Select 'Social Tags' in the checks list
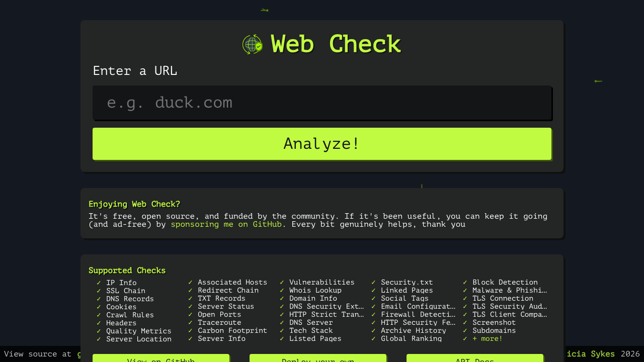The height and width of the screenshot is (362, 644). coord(405,298)
